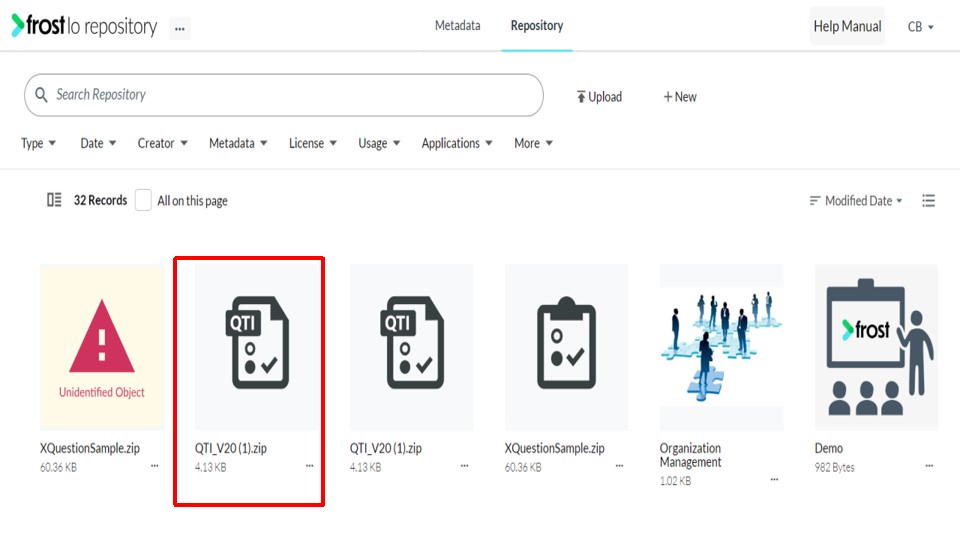Screen dimensions: 960x540
Task: Open the Help Manual
Action: (847, 26)
